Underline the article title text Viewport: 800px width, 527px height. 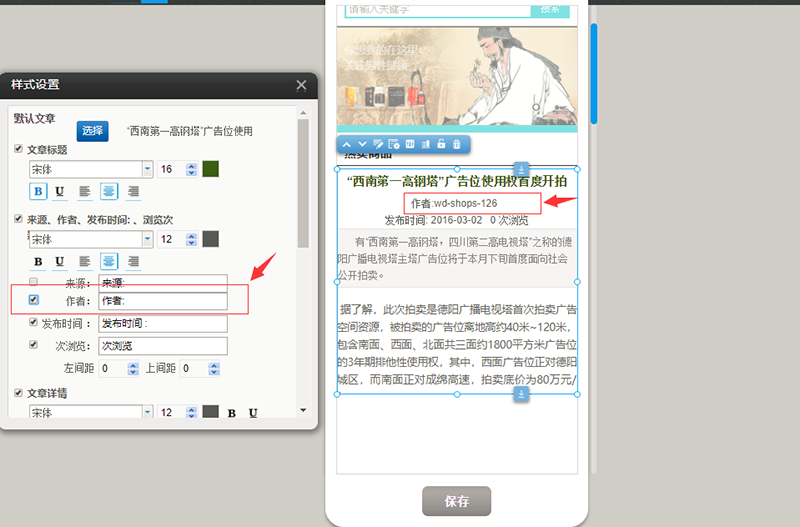click(x=60, y=191)
